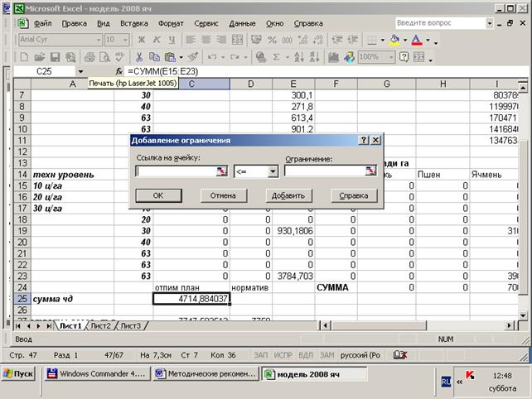Screen dimensions: 532x399
Task: Click the collapse-dialog icon in the Ограничение field
Action: [x=370, y=171]
